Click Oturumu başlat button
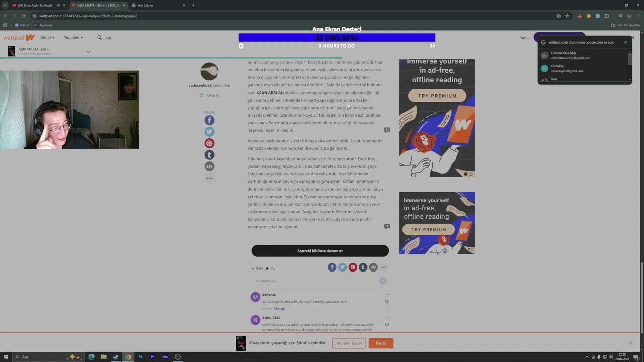 click(x=349, y=343)
